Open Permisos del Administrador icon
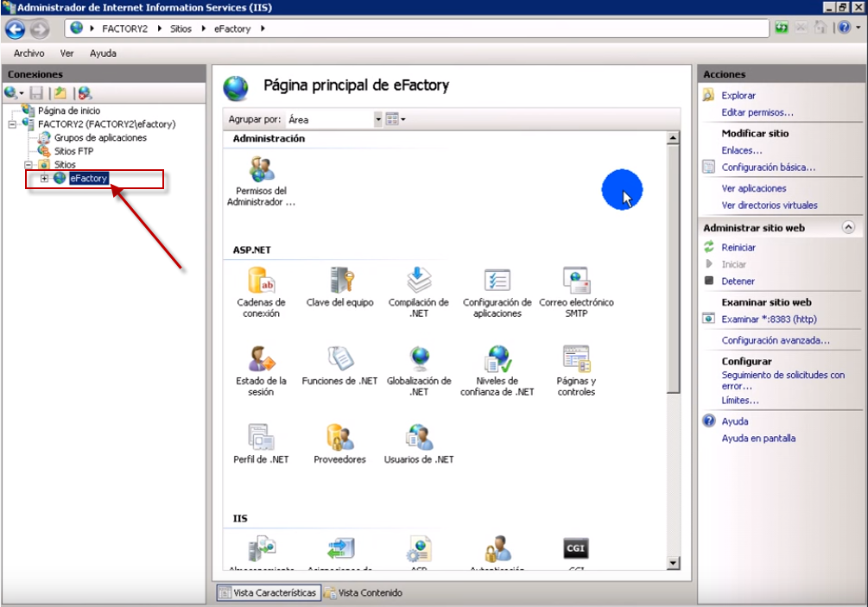This screenshot has width=868, height=607. [x=261, y=169]
